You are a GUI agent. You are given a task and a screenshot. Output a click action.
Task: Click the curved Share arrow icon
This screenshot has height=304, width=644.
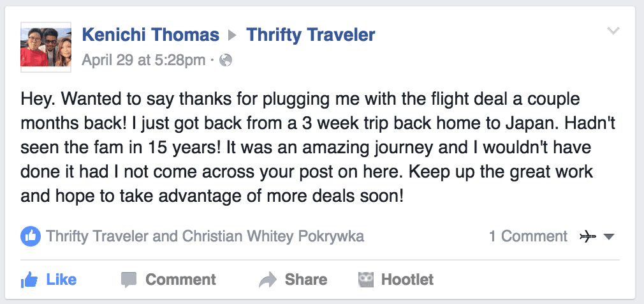pos(267,279)
